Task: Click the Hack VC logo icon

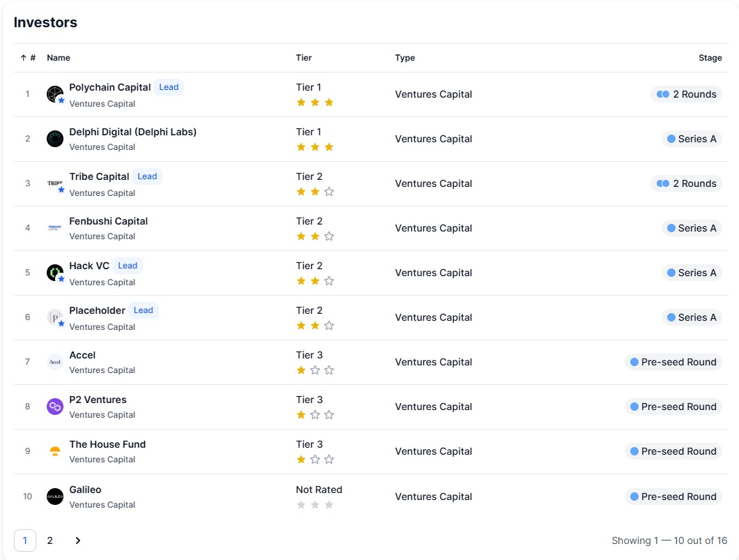Action: pyautogui.click(x=55, y=273)
